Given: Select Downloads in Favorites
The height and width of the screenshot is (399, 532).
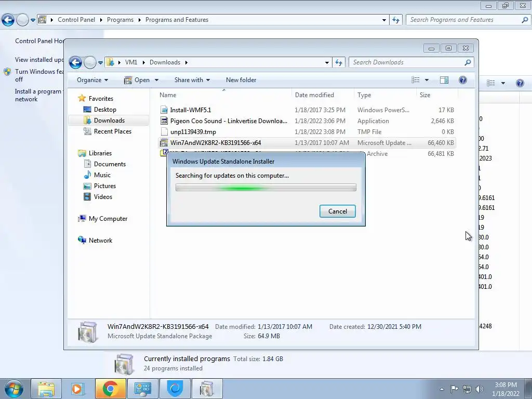Looking at the screenshot, I should click(109, 120).
